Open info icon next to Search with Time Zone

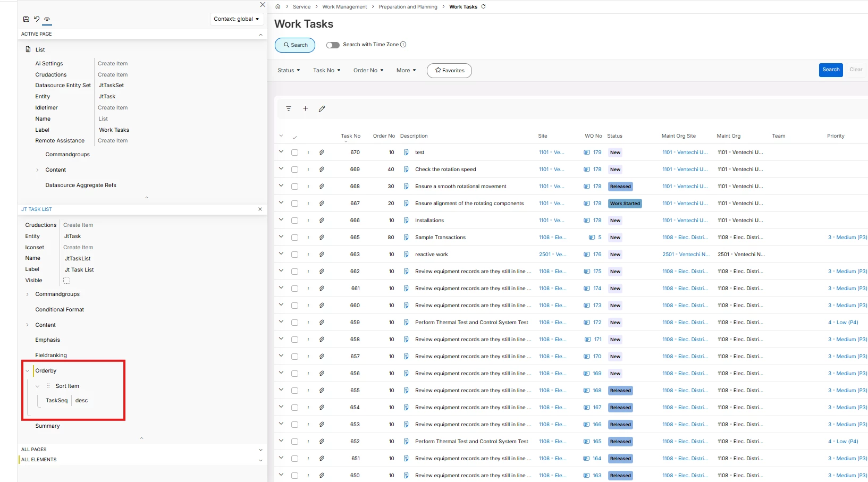(403, 45)
